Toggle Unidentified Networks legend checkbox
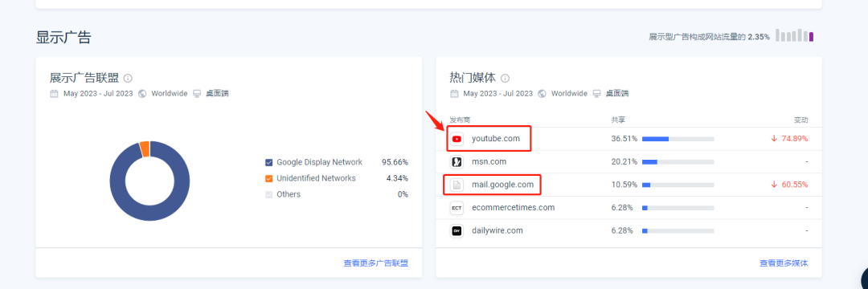 pos(269,178)
